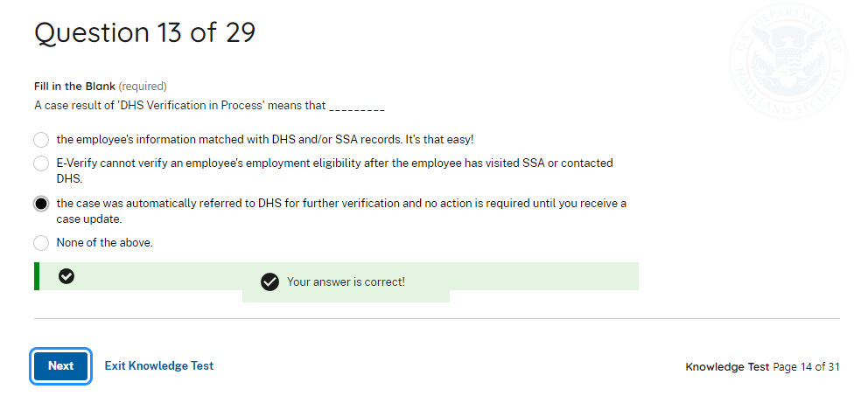This screenshot has height=396, width=868.
Task: Choose the 'None of the above.' radio circle
Action: (41, 243)
